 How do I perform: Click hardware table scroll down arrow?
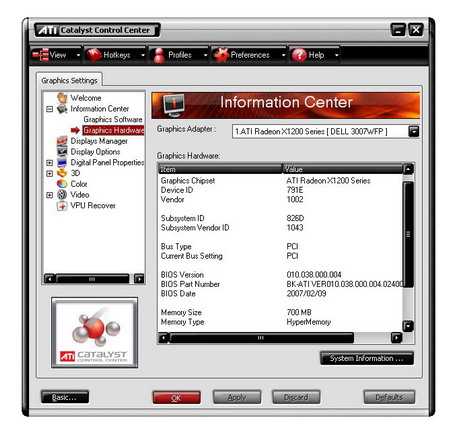(x=408, y=326)
